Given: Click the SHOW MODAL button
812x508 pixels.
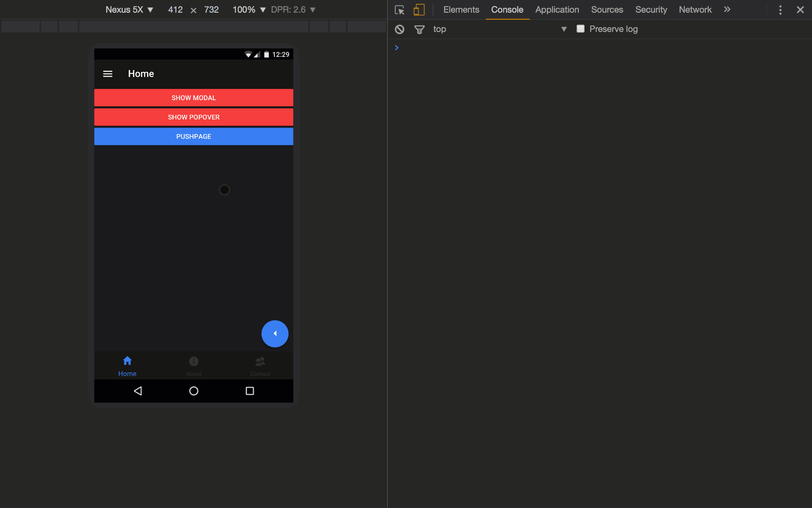Looking at the screenshot, I should click(194, 98).
